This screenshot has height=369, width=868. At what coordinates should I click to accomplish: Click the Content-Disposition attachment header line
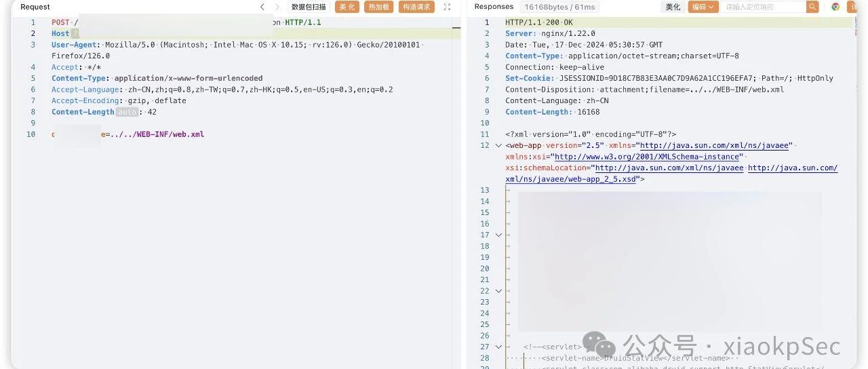644,90
